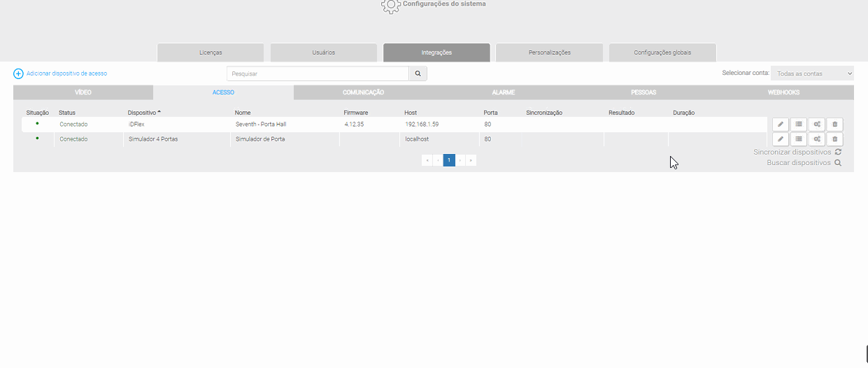Go to previous page arrow
Viewport: 868px width, 368px height.
tap(438, 160)
